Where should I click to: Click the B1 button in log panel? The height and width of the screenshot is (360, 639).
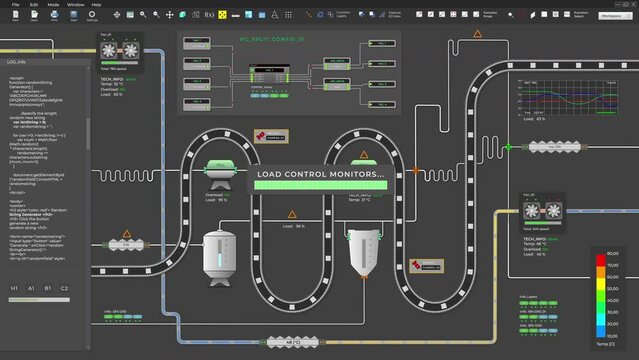(x=48, y=288)
